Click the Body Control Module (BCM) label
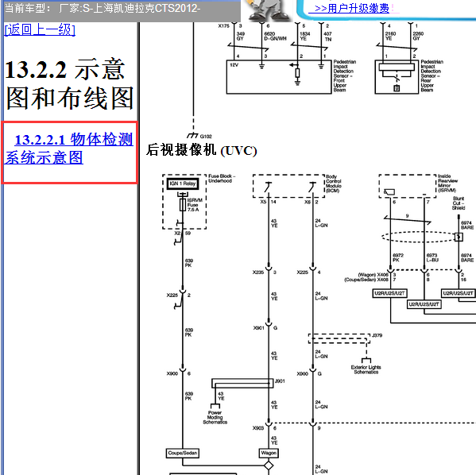 (x=334, y=183)
